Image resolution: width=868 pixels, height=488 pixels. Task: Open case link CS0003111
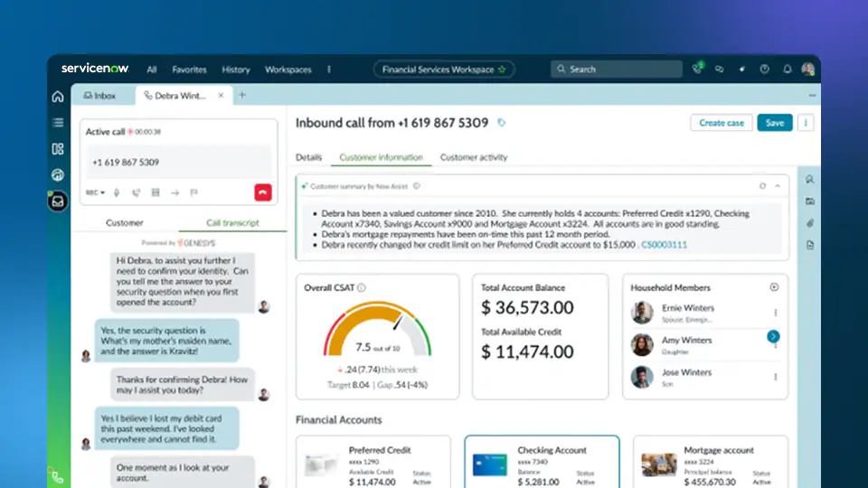(x=664, y=245)
